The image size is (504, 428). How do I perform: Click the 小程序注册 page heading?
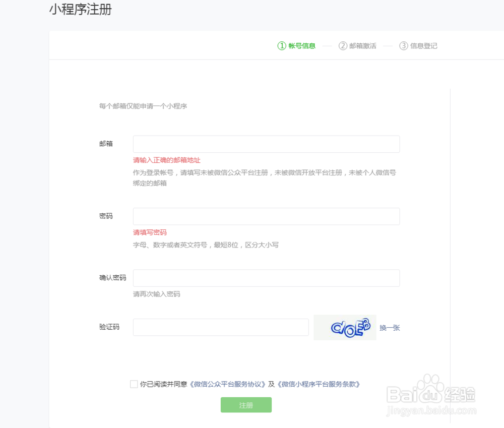click(80, 9)
